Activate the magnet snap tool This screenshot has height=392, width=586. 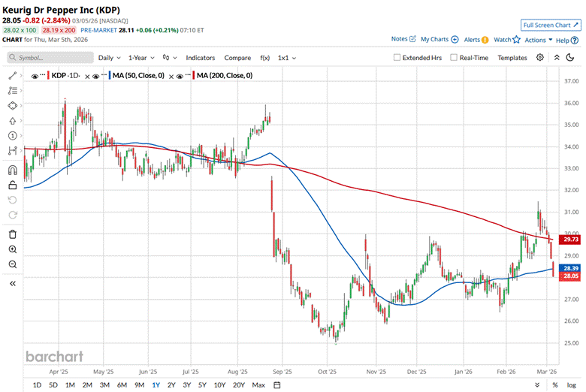(12, 170)
